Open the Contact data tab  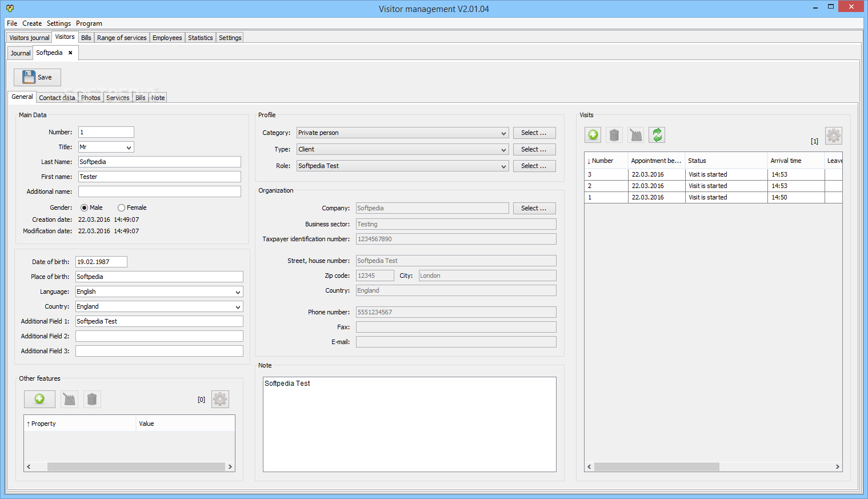coord(57,98)
